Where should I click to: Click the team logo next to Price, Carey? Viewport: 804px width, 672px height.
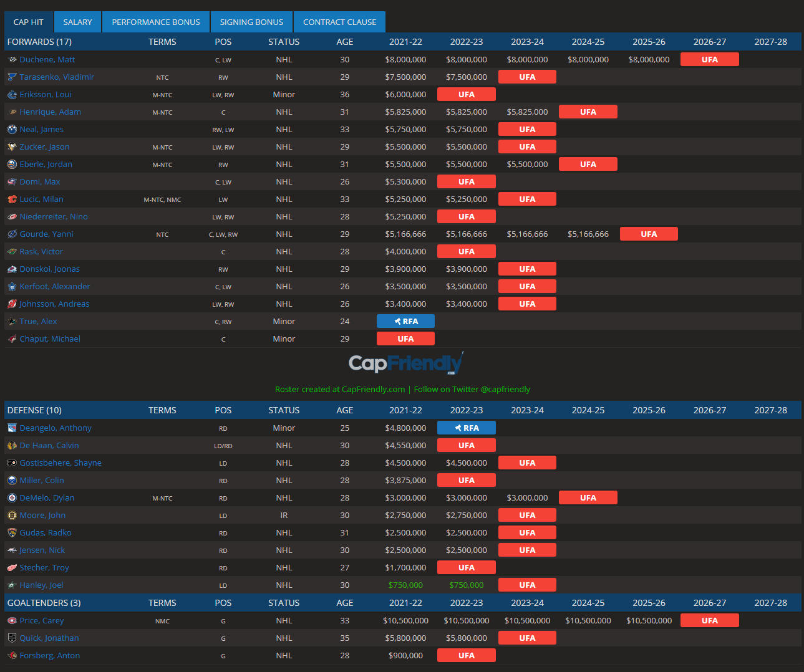tap(12, 621)
